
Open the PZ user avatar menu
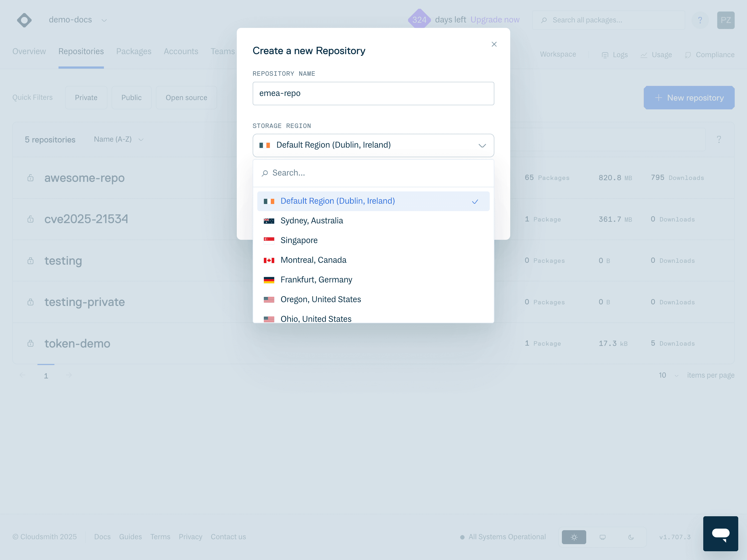click(x=725, y=20)
